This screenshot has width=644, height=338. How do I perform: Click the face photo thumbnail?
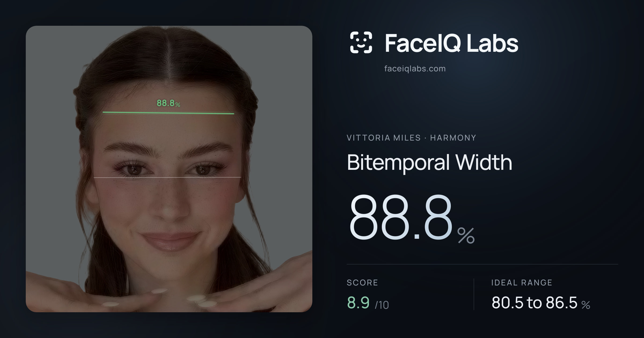(x=169, y=169)
